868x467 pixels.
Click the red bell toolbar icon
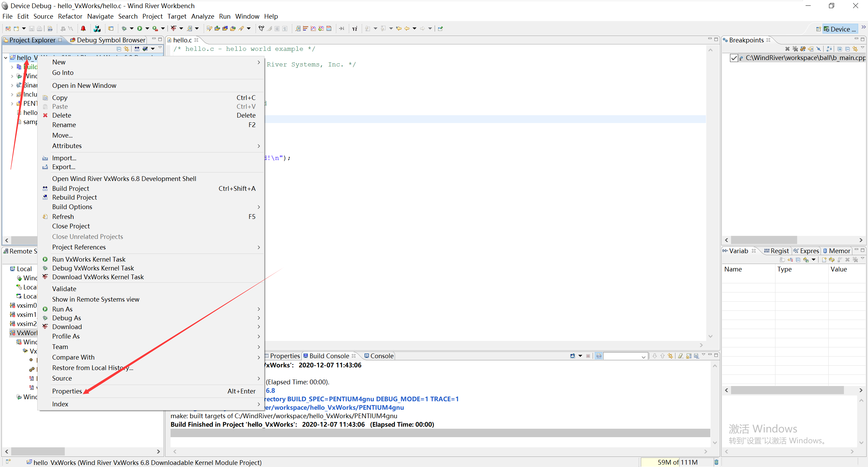[x=83, y=29]
